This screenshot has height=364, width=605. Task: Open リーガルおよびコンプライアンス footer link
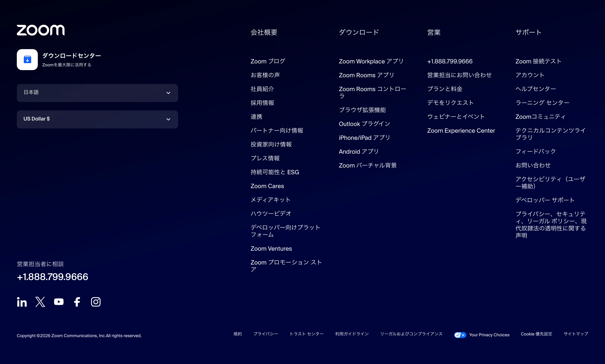(x=411, y=334)
